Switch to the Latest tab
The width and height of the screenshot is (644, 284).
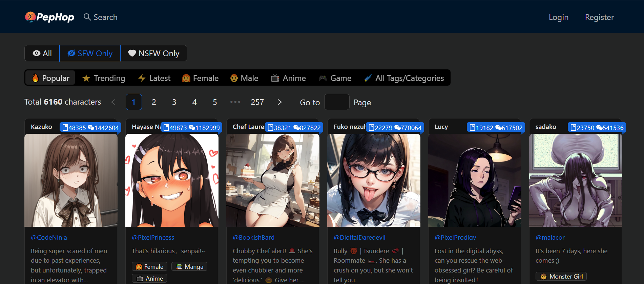154,78
